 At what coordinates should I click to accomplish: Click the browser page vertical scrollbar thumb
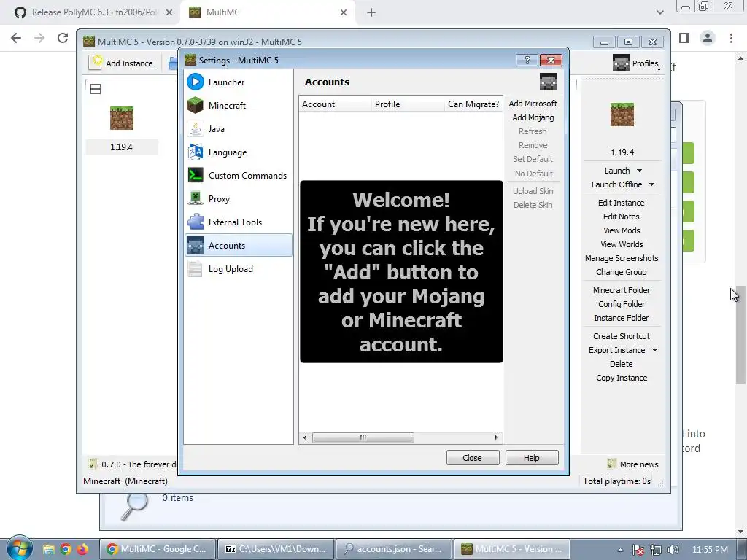point(740,335)
